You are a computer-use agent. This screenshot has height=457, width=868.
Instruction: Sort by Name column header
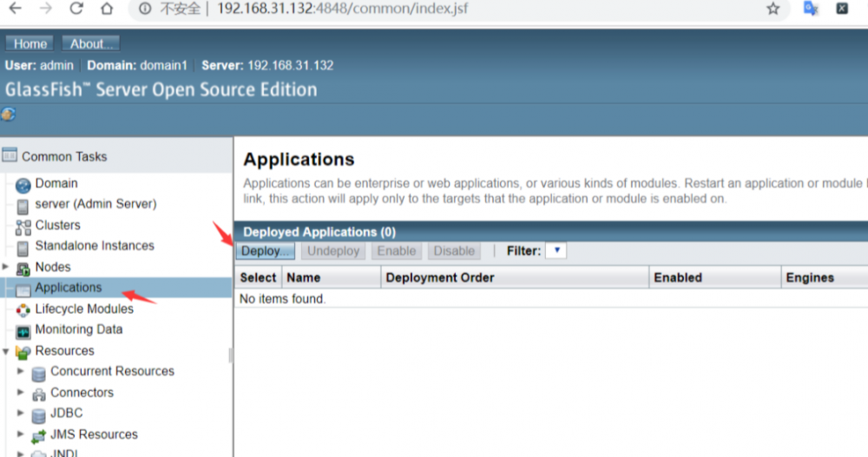303,277
